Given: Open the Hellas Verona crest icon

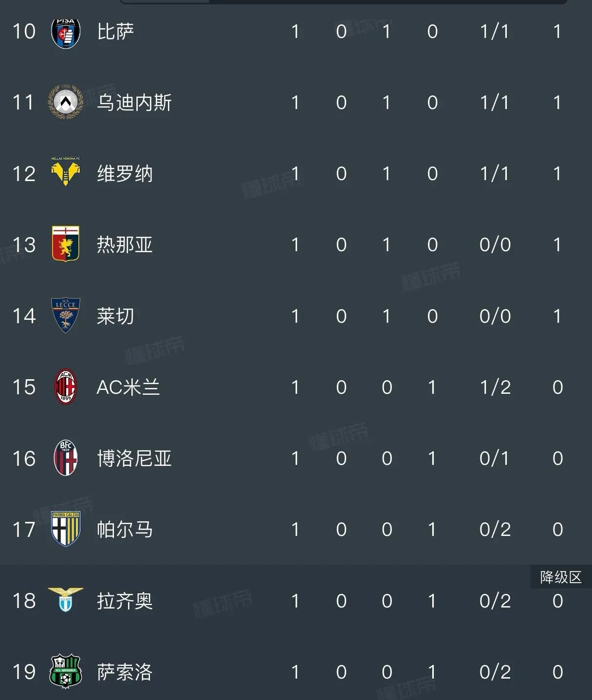Looking at the screenshot, I should coord(66,172).
